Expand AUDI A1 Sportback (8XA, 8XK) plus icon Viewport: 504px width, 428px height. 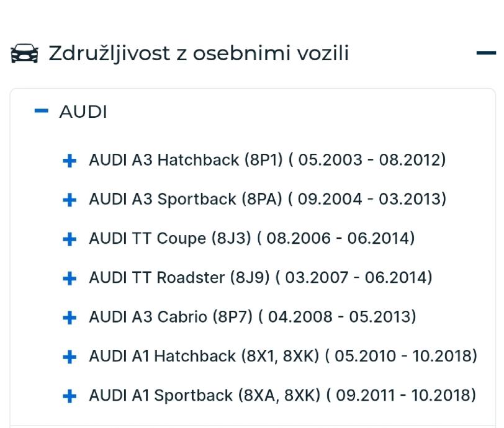70,396
